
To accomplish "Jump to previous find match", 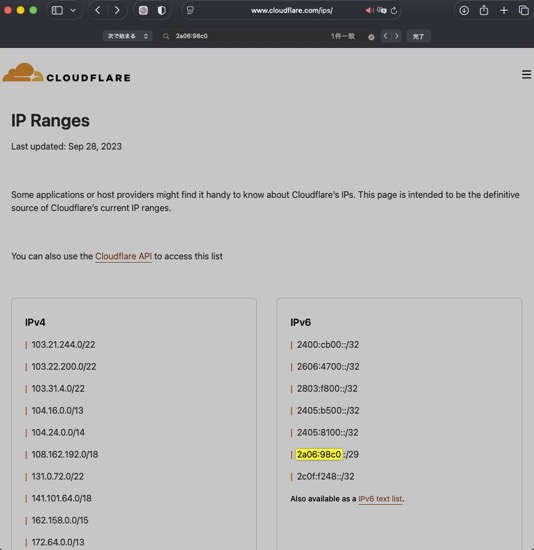I will 386,36.
